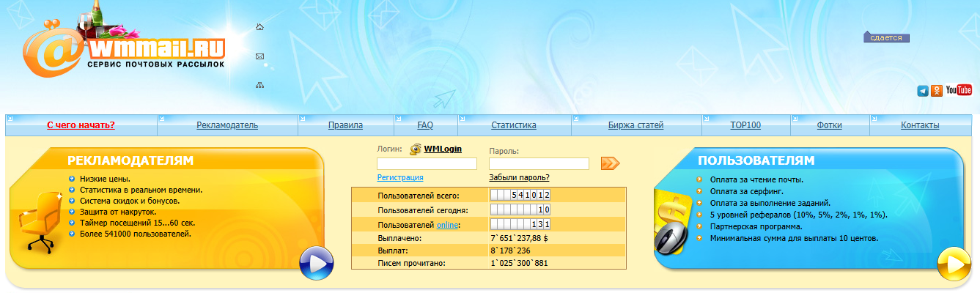Click the payouts value 8`178`236

(x=510, y=251)
